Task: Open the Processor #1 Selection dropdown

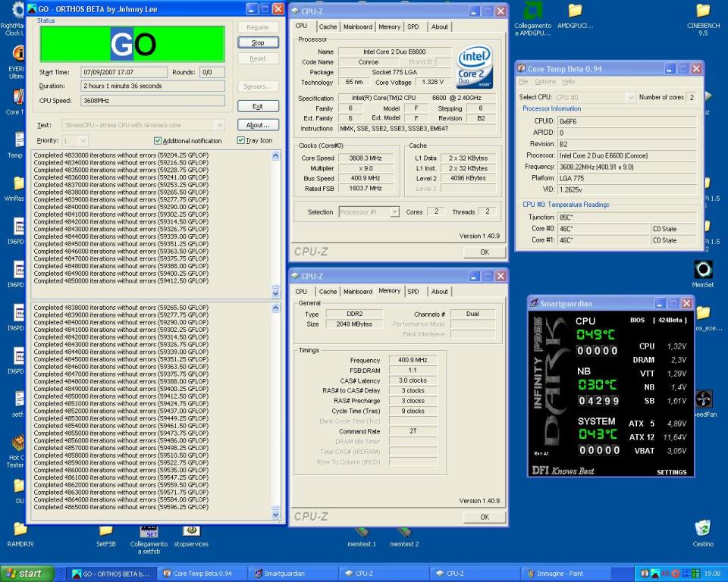Action: 394,212
